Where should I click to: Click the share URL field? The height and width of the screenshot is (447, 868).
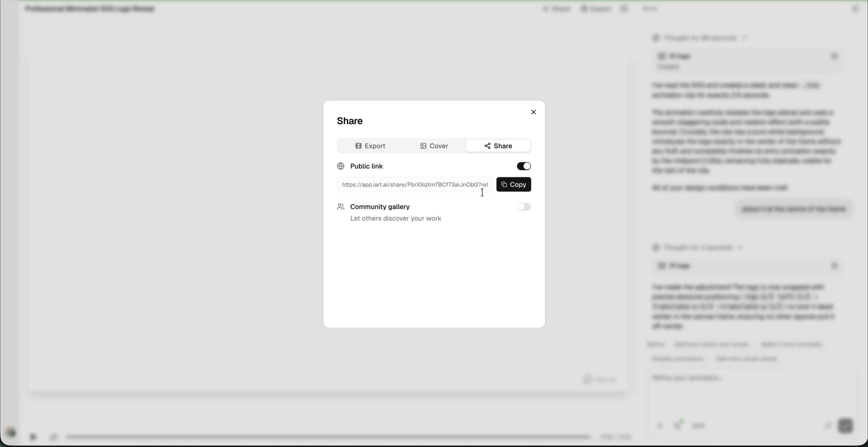pos(415,184)
